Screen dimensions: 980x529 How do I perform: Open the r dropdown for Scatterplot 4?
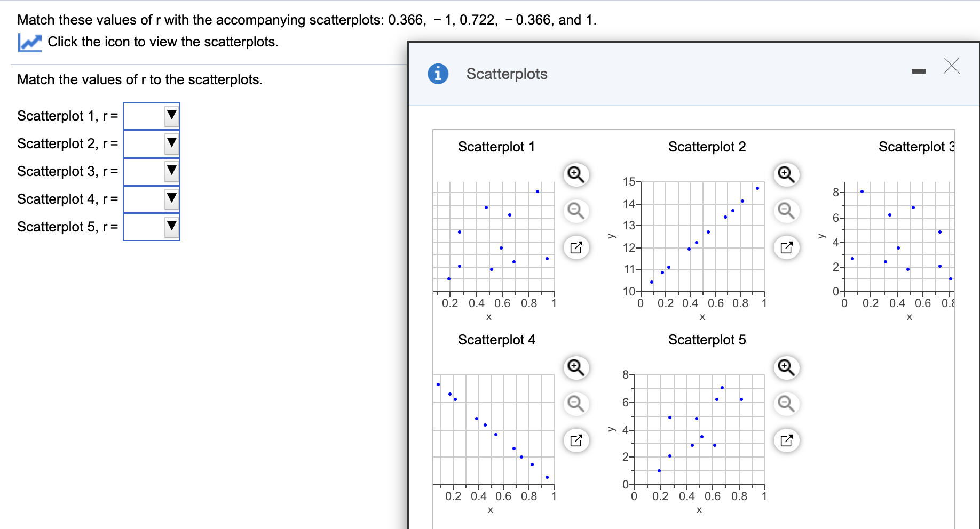point(171,199)
